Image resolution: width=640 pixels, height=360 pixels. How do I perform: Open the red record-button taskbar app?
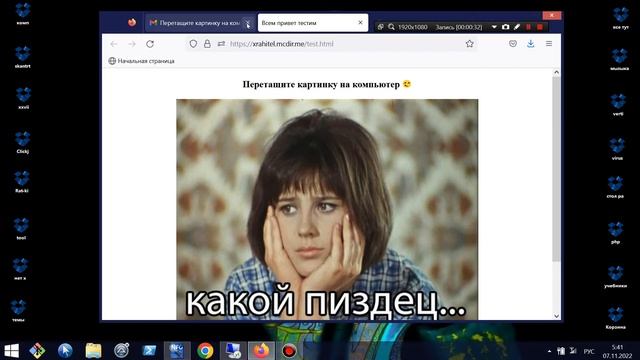[x=289, y=351]
